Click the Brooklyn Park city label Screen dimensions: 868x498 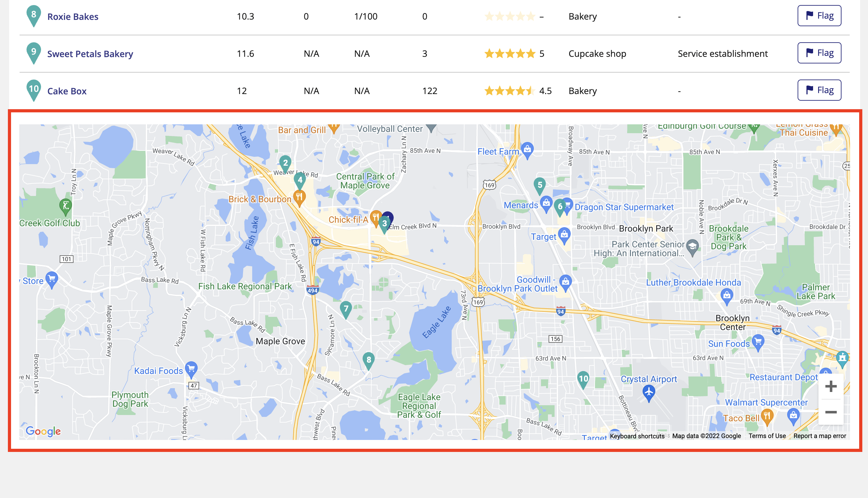tap(646, 228)
